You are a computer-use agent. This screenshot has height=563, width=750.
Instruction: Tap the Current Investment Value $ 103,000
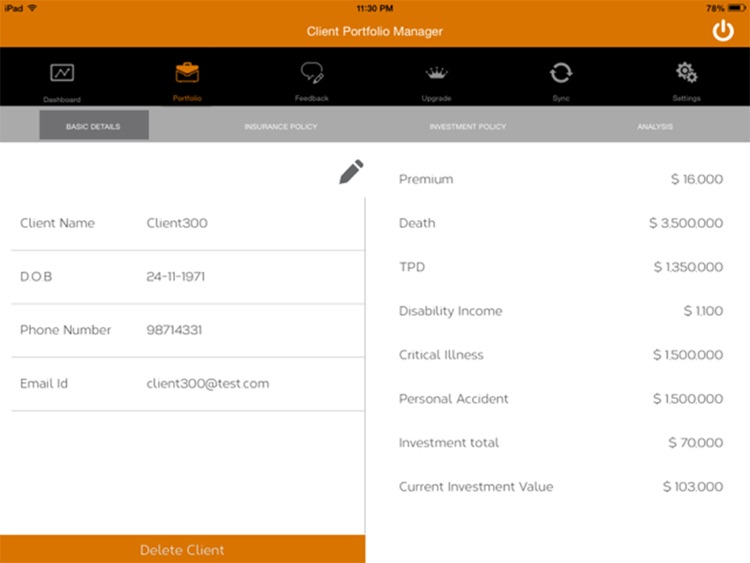click(693, 487)
